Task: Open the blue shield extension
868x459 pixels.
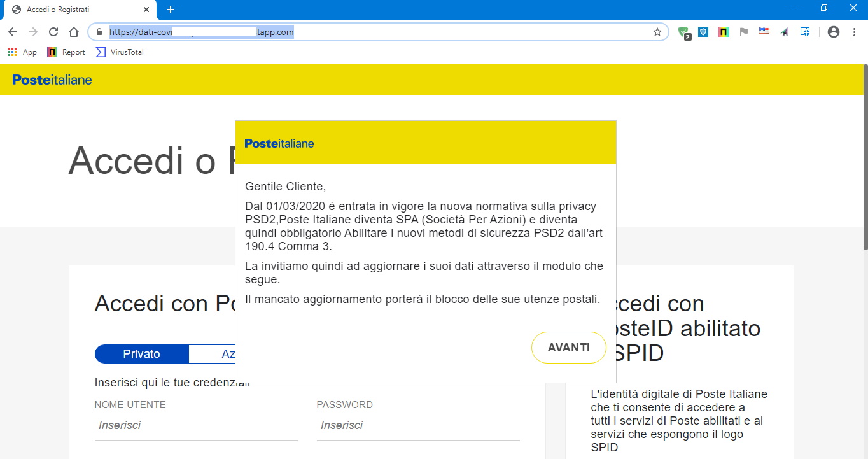Action: pyautogui.click(x=703, y=32)
